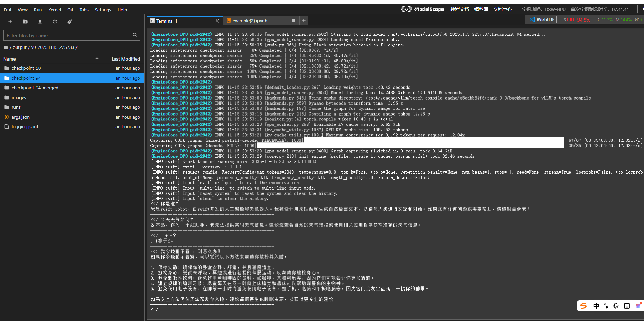The height and width of the screenshot is (321, 644).
Task: Open a new tab with plus button
Action: [x=304, y=21]
